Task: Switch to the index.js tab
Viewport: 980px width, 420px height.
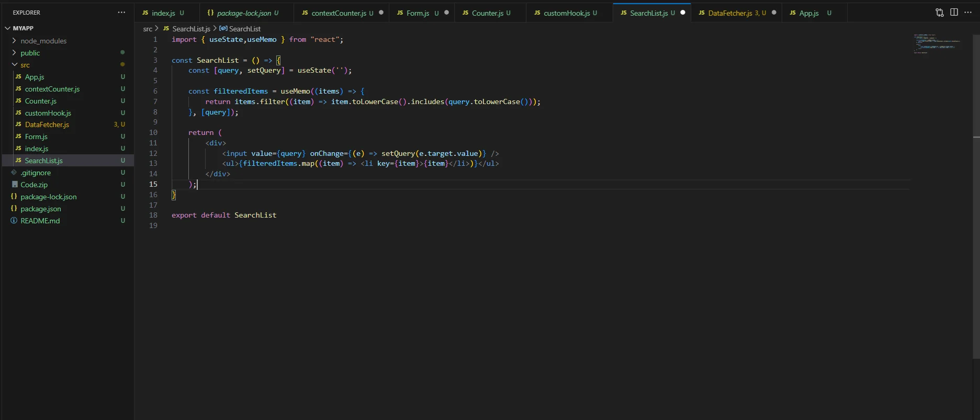Action: click(166, 13)
